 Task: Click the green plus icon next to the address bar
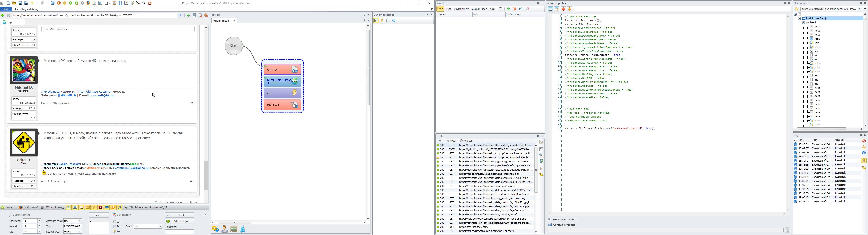188,15
